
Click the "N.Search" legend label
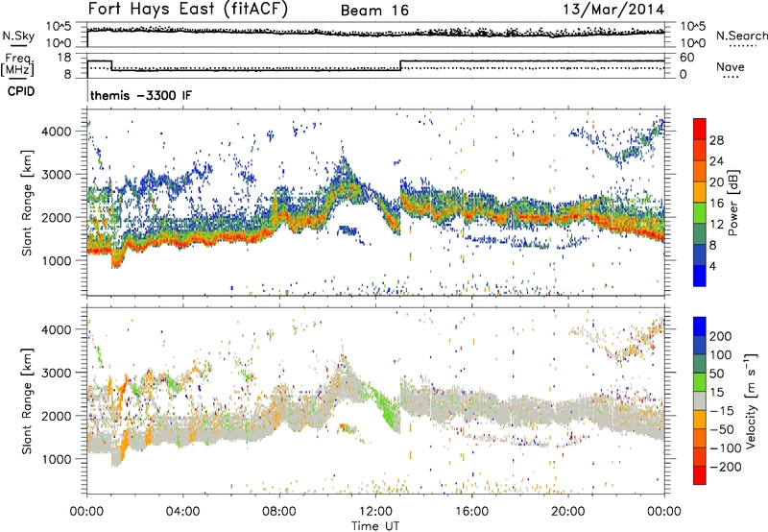[741, 36]
